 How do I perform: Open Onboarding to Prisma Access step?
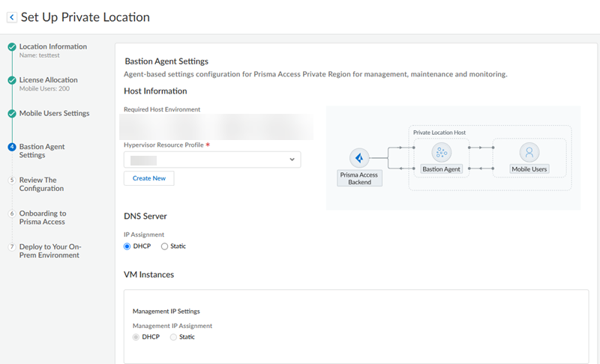click(42, 217)
